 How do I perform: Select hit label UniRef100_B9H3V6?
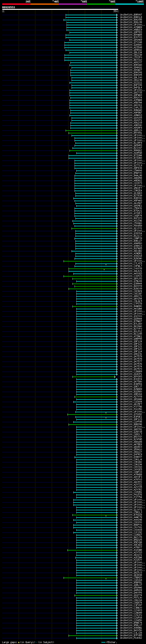tap(131, 72)
